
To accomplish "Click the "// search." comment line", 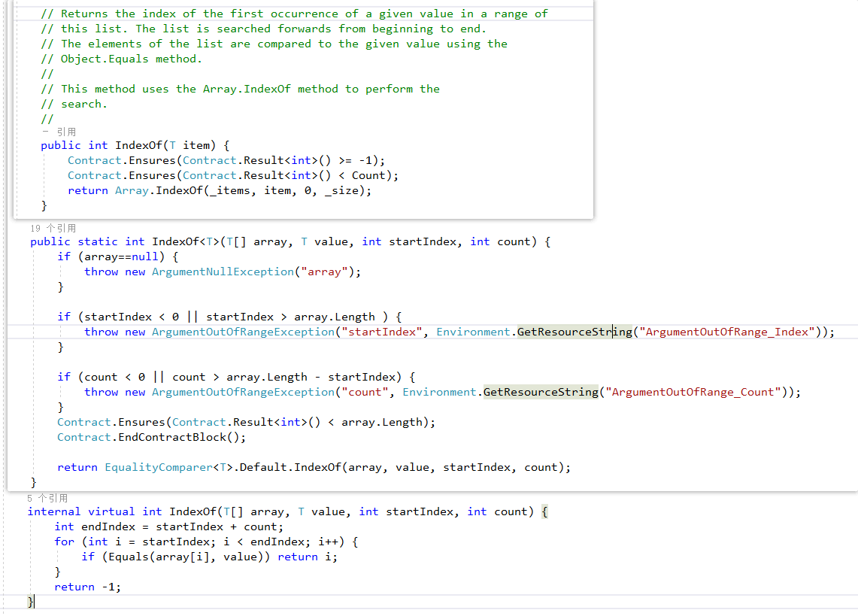I will (x=74, y=104).
